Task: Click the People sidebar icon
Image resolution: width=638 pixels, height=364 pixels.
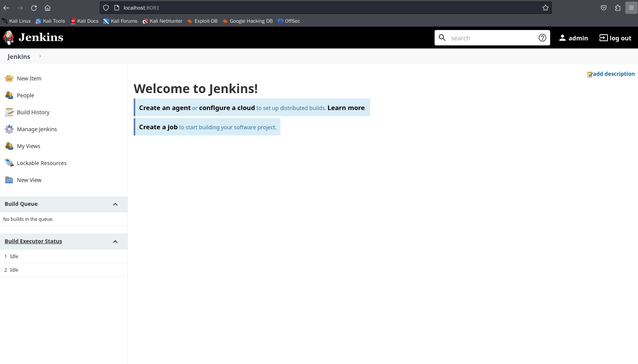Action: 9,95
